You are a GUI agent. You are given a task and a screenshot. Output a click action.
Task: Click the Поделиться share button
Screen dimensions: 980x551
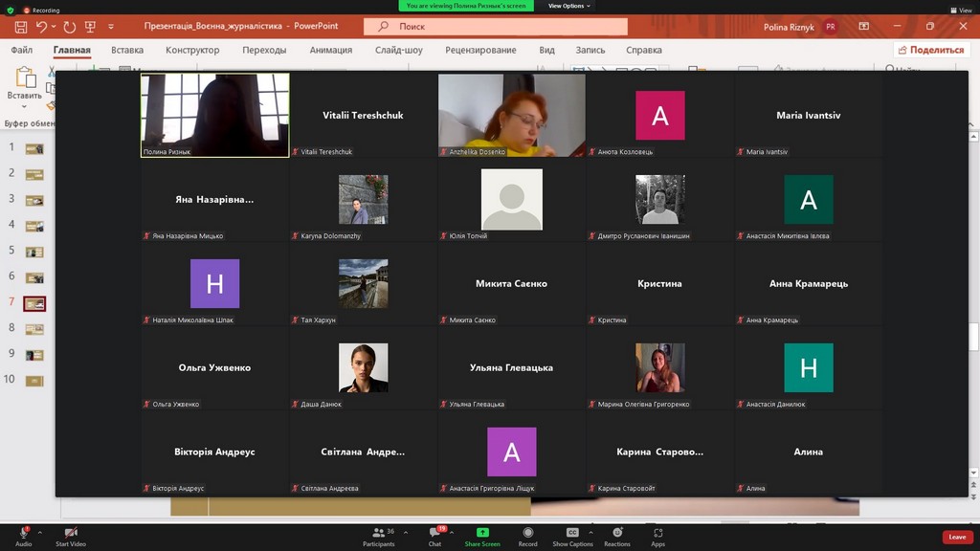[x=931, y=50]
